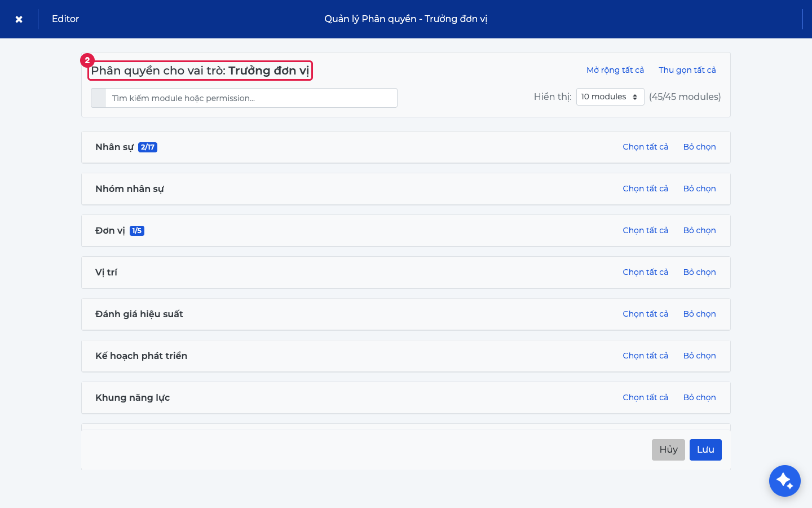Screen dimensions: 812x508
Task: Focus the module or permission search field
Action: coord(251,98)
